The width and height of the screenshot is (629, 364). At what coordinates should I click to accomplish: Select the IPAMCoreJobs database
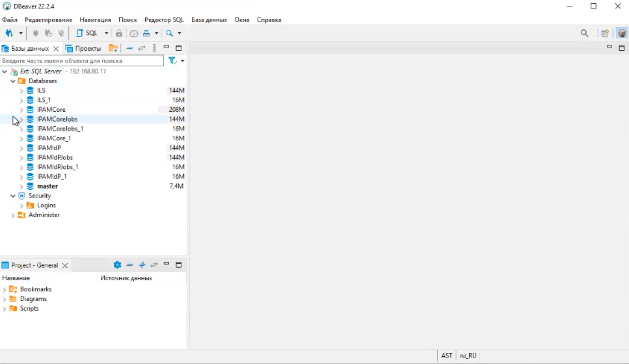(x=57, y=119)
